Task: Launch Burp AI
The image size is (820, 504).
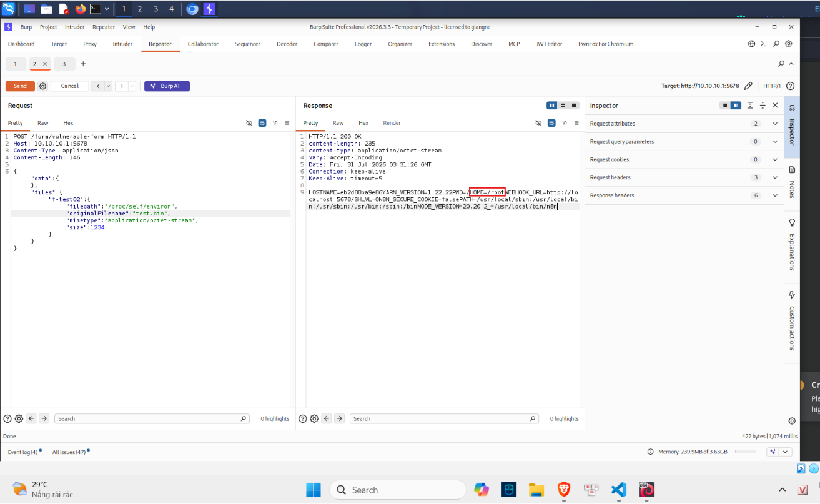Action: 167,86
